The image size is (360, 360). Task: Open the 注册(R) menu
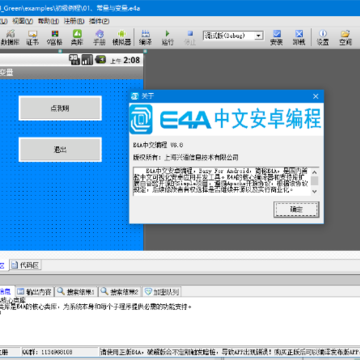(74, 21)
